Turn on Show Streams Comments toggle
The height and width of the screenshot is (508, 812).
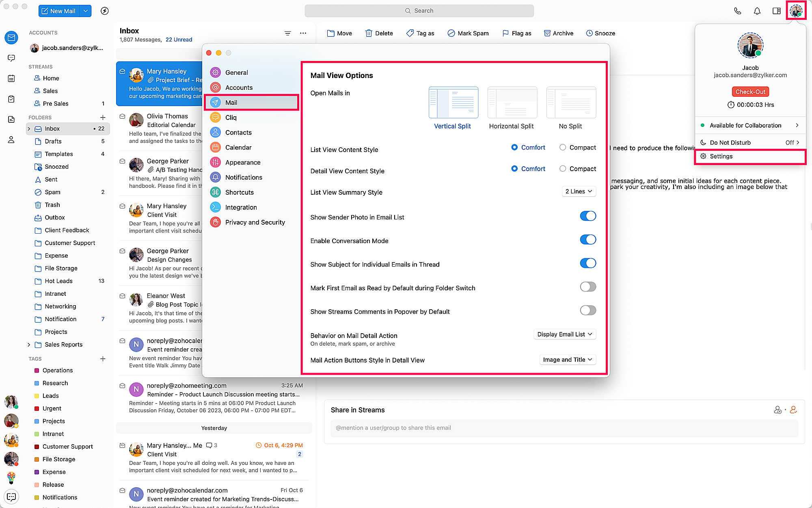(x=587, y=310)
